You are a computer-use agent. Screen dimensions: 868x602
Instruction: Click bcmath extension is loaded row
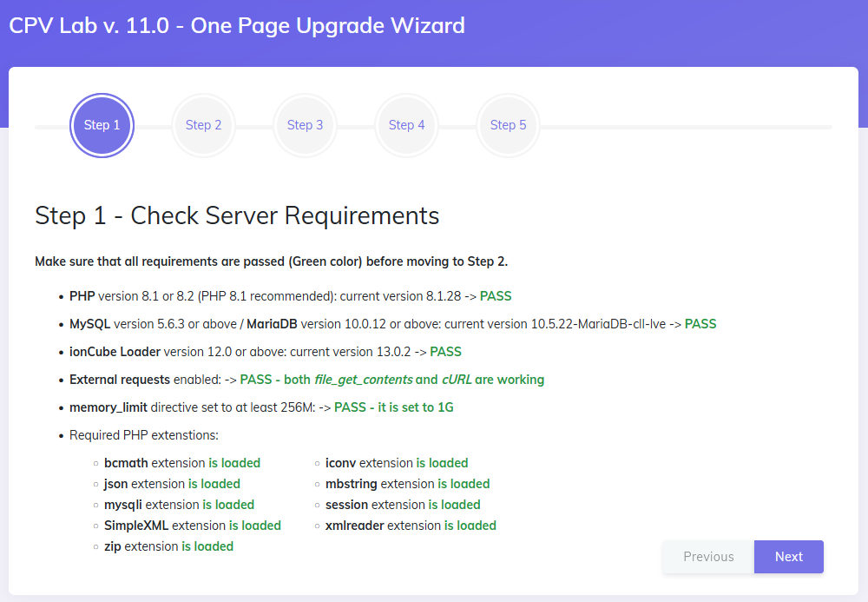[x=182, y=463]
